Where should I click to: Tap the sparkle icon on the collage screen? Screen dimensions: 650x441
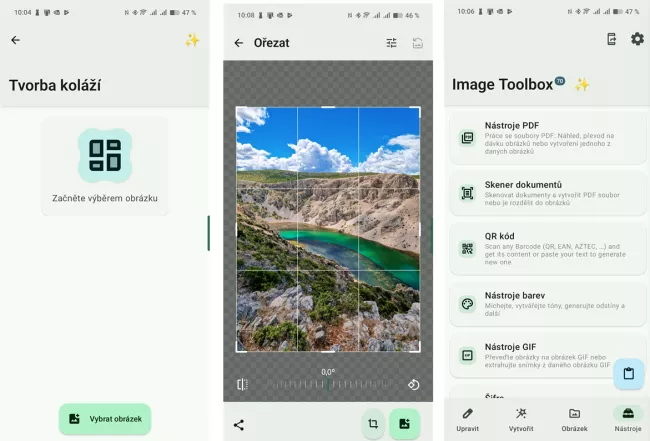pyautogui.click(x=192, y=40)
